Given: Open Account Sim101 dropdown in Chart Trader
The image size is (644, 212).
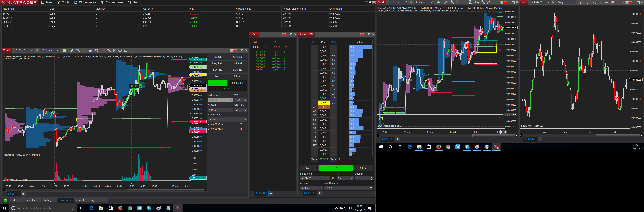Looking at the screenshot, I should (220, 110).
